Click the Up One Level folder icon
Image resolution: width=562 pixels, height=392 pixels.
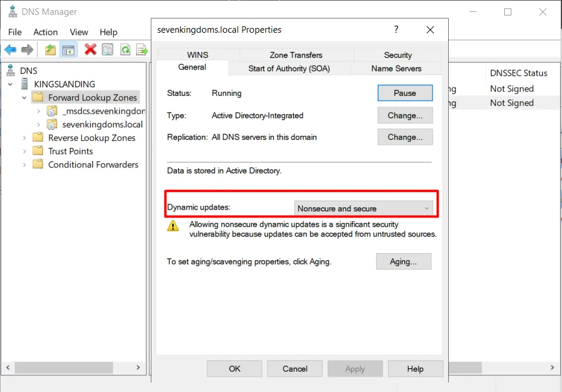[x=51, y=49]
